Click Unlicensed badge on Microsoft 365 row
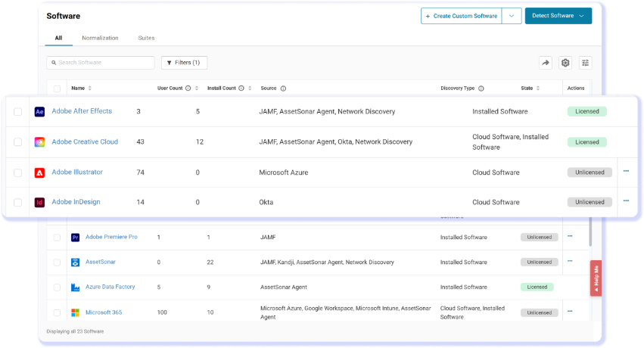This screenshot has height=348, width=644. pos(540,312)
